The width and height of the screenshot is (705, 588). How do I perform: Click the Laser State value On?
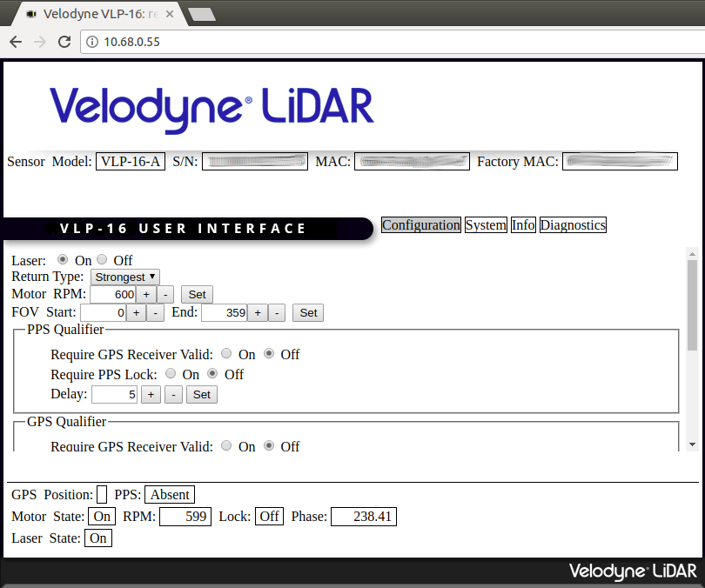[x=98, y=538]
